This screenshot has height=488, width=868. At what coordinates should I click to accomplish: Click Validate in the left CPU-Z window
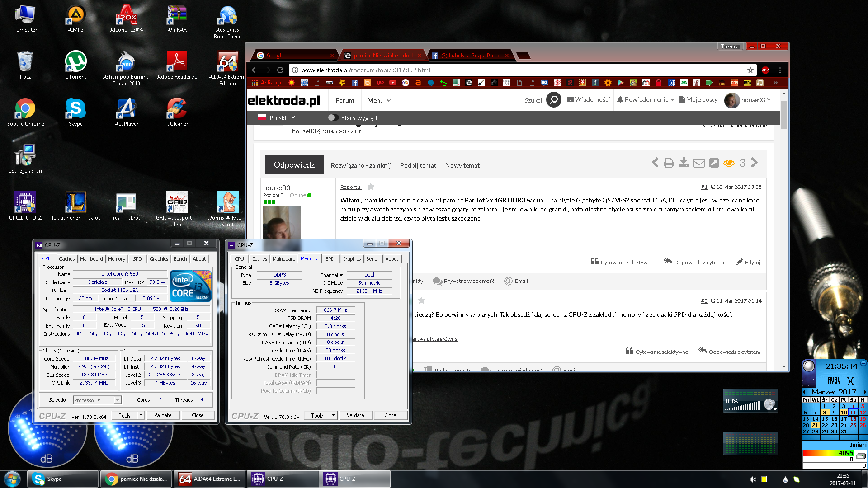click(163, 415)
